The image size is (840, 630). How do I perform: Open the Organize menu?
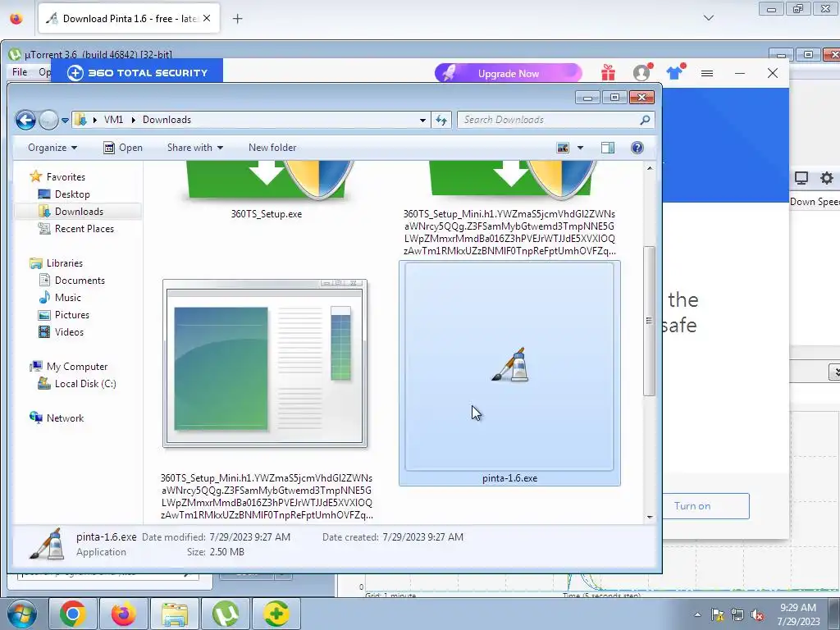52,148
